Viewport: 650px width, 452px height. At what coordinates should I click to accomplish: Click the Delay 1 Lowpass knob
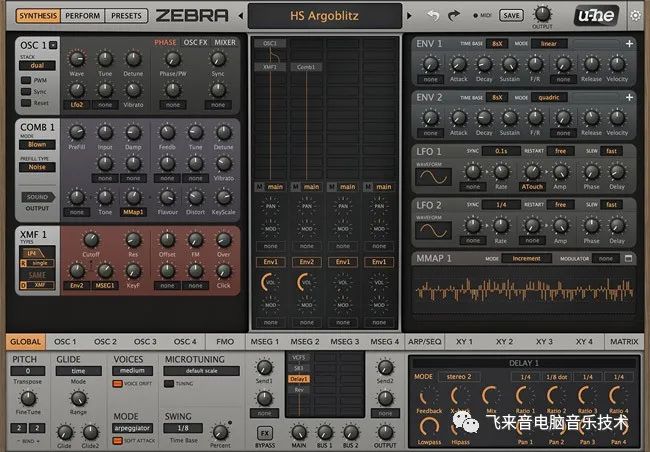[429, 427]
